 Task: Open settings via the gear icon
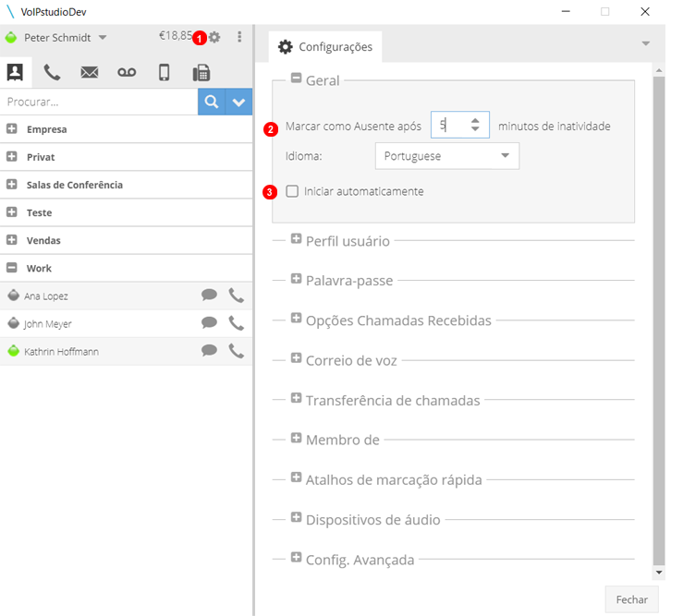(214, 38)
